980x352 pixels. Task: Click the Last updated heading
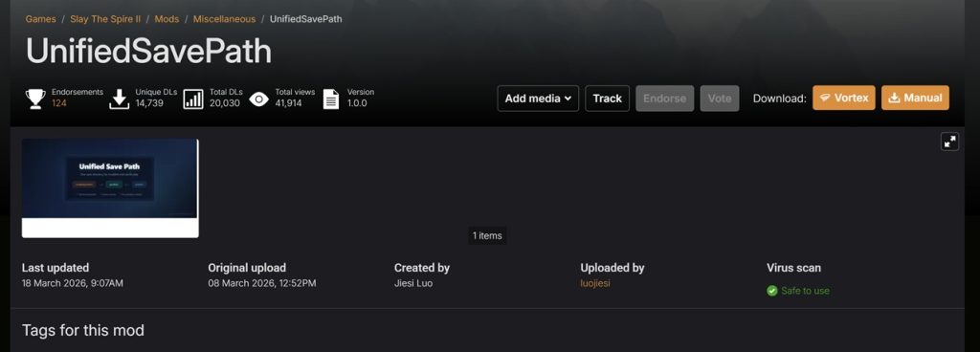point(56,268)
